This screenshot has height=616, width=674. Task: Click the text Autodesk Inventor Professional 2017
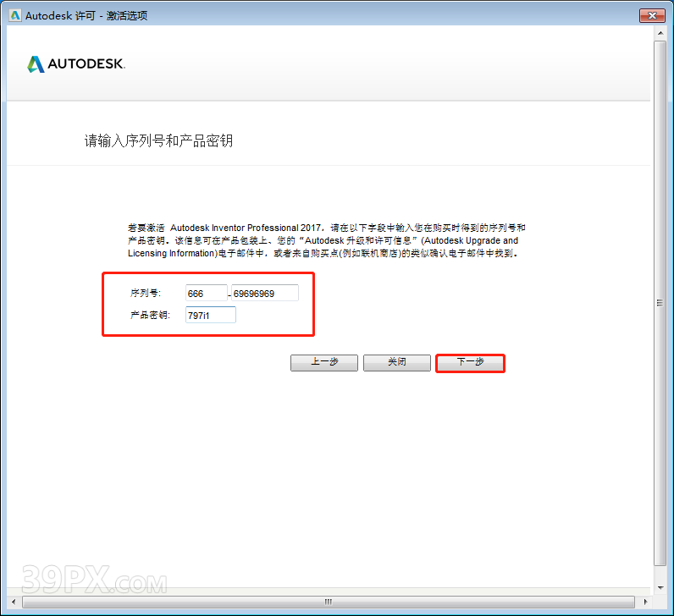(x=245, y=228)
